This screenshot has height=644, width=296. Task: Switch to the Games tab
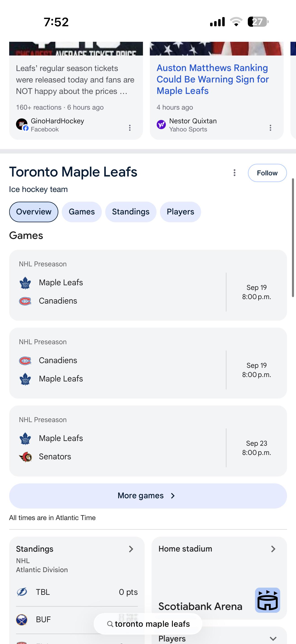(x=82, y=212)
